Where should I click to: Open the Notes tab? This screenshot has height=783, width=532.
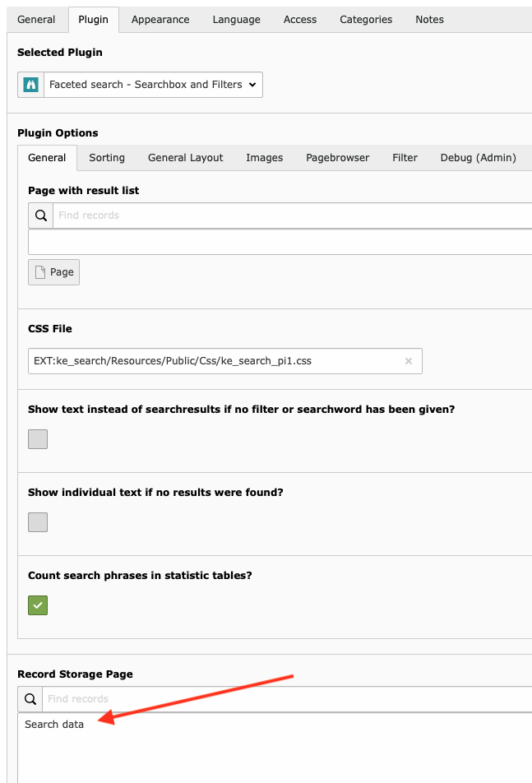click(429, 20)
